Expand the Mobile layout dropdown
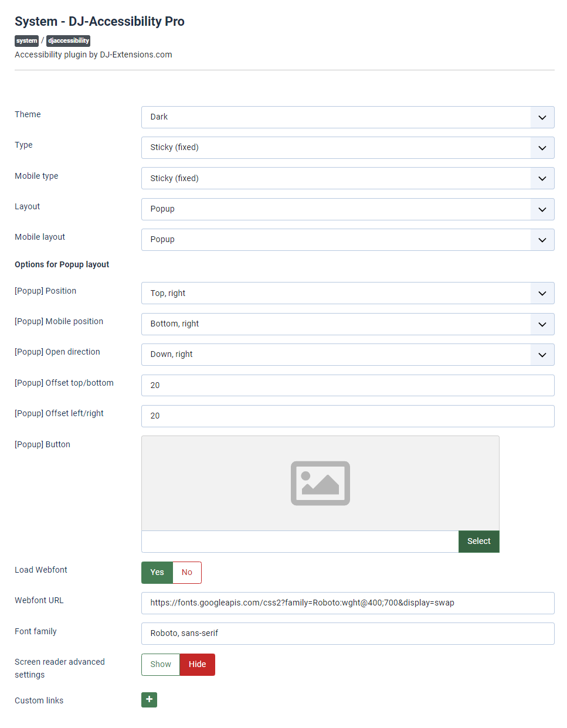This screenshot has height=728, width=567. (x=348, y=240)
